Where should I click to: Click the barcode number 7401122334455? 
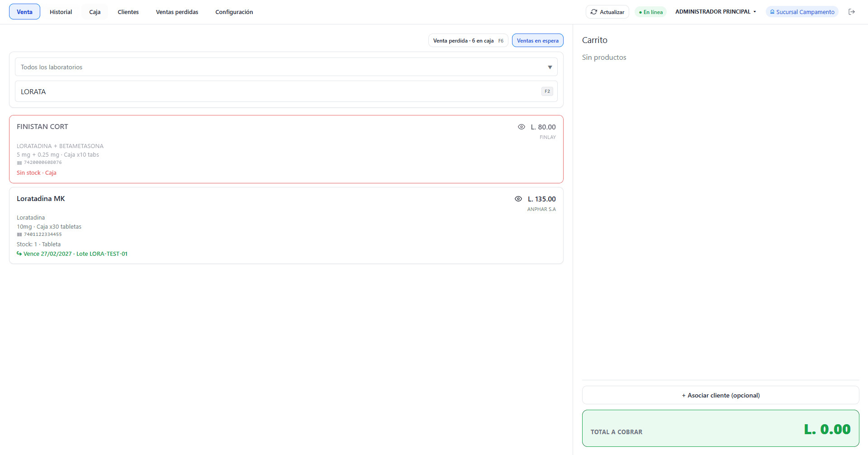[43, 235]
